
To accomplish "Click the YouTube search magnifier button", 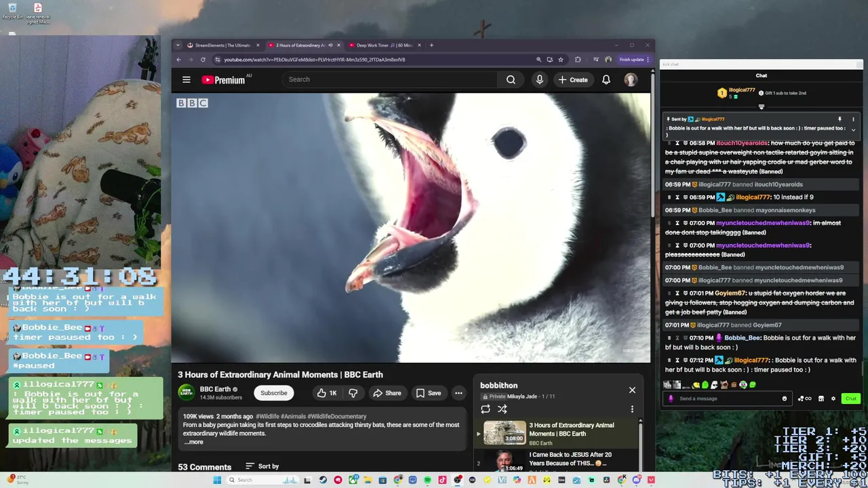I will pyautogui.click(x=511, y=79).
